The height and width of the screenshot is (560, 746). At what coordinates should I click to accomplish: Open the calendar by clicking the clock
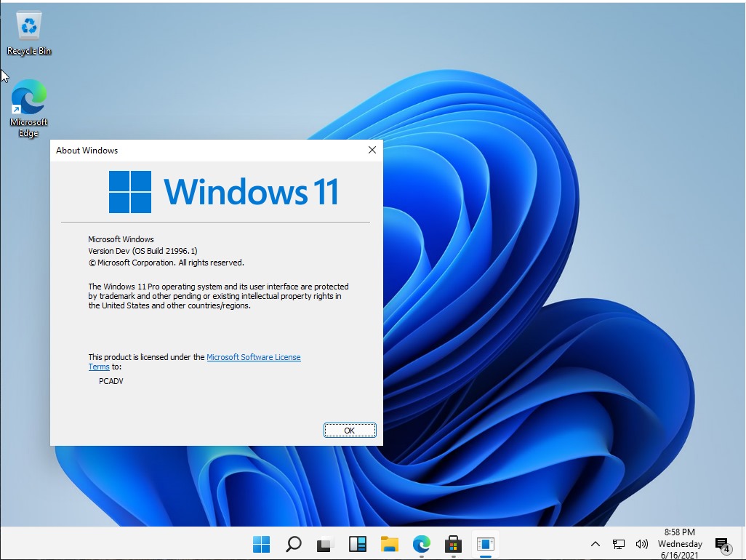680,543
